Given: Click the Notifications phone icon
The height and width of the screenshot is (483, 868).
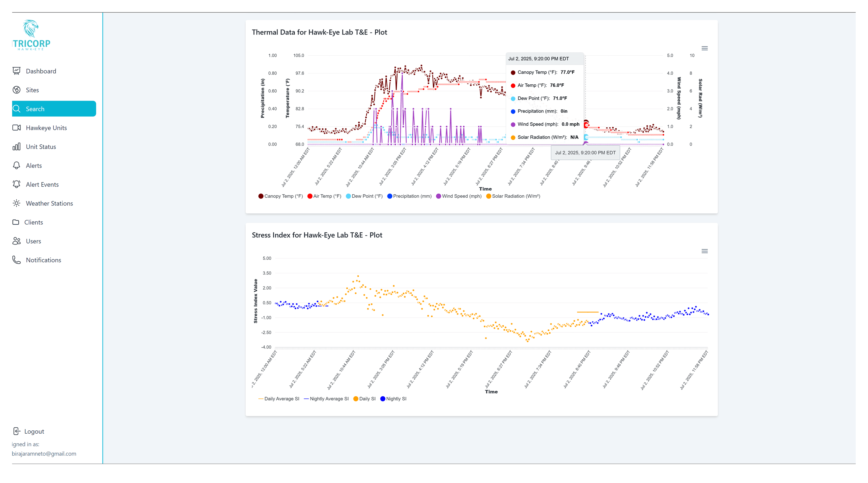Looking at the screenshot, I should point(17,260).
